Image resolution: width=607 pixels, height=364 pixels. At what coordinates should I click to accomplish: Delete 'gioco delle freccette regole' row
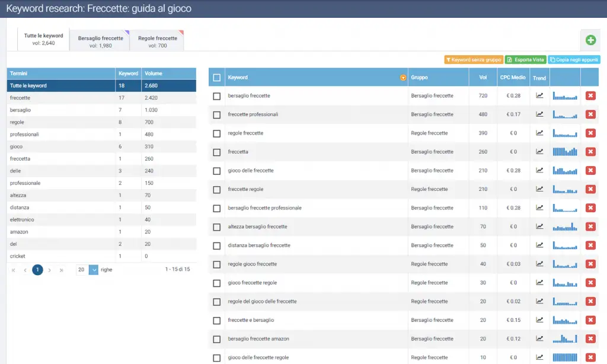[x=590, y=357]
